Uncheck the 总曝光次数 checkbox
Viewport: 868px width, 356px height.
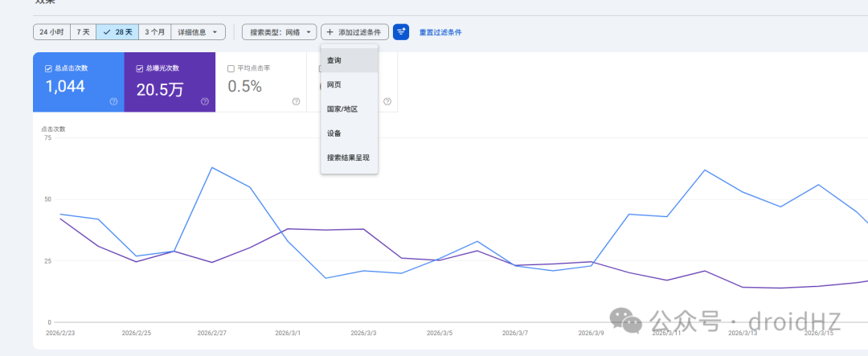tap(140, 68)
